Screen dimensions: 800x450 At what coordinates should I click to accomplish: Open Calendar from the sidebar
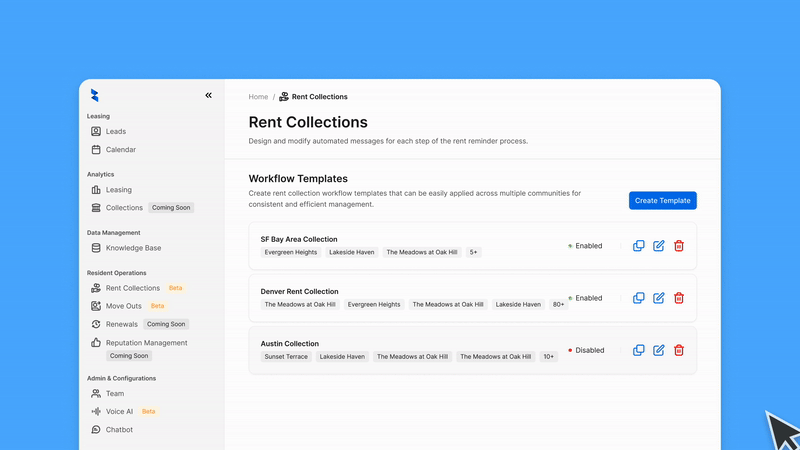[x=120, y=149]
